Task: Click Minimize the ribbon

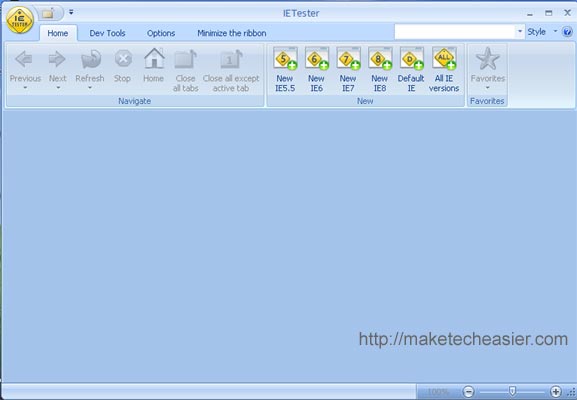Action: [x=232, y=33]
